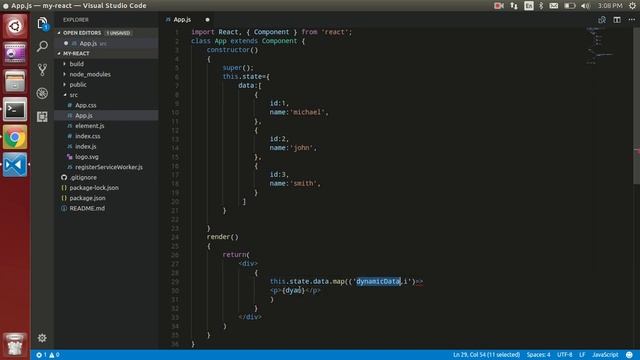Viewport: 640px width, 360px height.
Task: Switch to the App.js editor tab
Action: [x=182, y=20]
